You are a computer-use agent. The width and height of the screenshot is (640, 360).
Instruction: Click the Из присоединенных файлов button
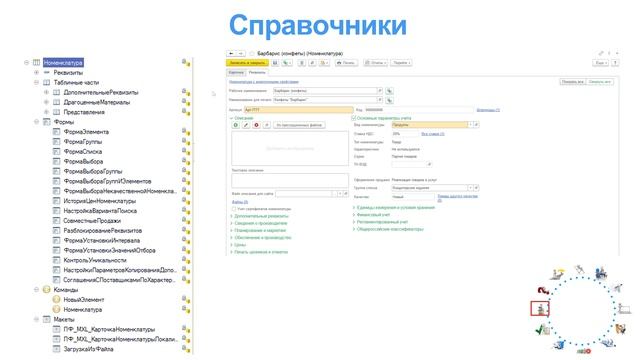click(x=299, y=125)
